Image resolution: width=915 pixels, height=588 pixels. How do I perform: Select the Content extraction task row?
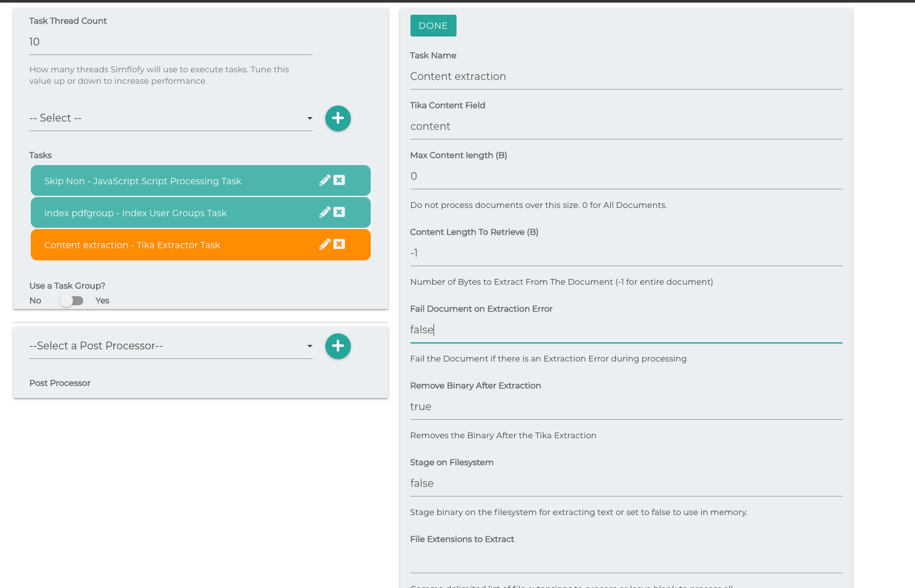point(173,245)
